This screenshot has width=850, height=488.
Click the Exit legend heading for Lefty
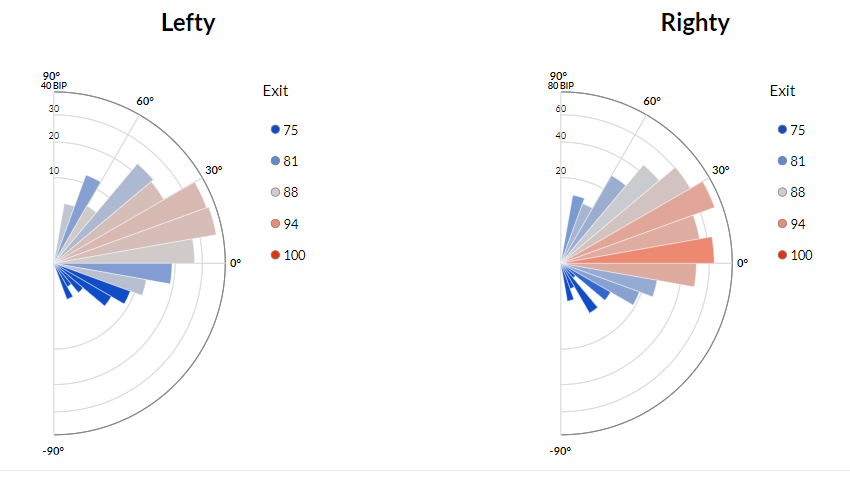tap(275, 91)
